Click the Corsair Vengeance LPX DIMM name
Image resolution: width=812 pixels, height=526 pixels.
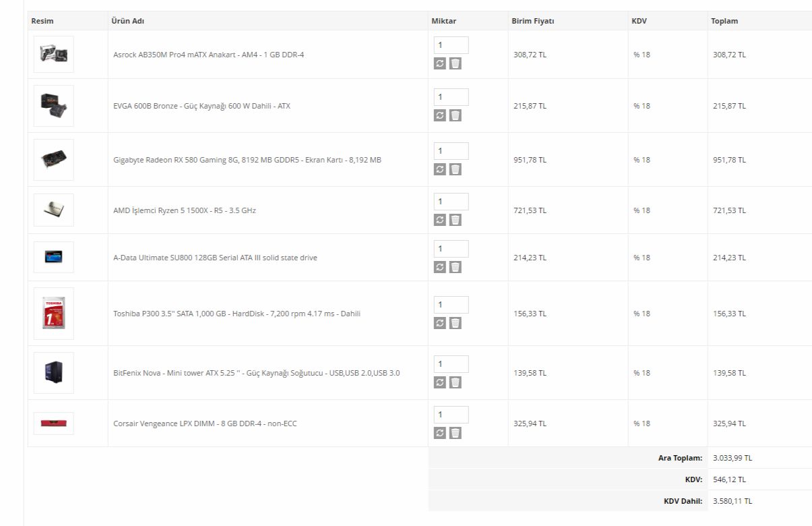coord(205,423)
